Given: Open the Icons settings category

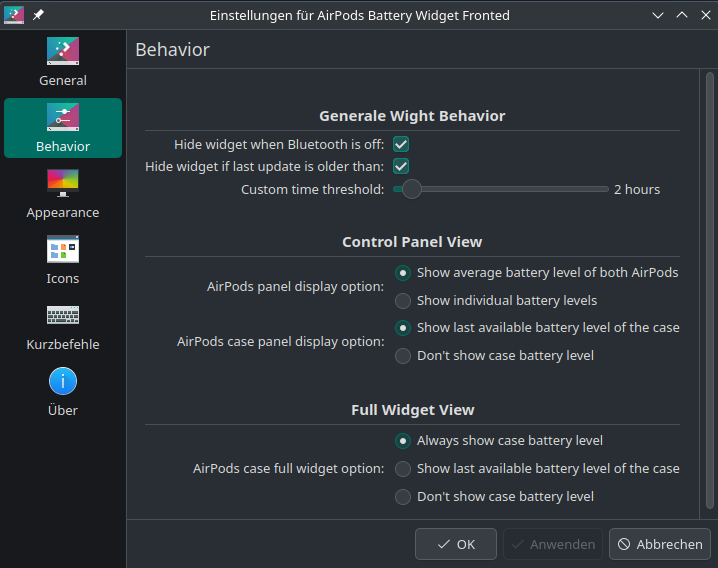Looking at the screenshot, I should (x=63, y=260).
